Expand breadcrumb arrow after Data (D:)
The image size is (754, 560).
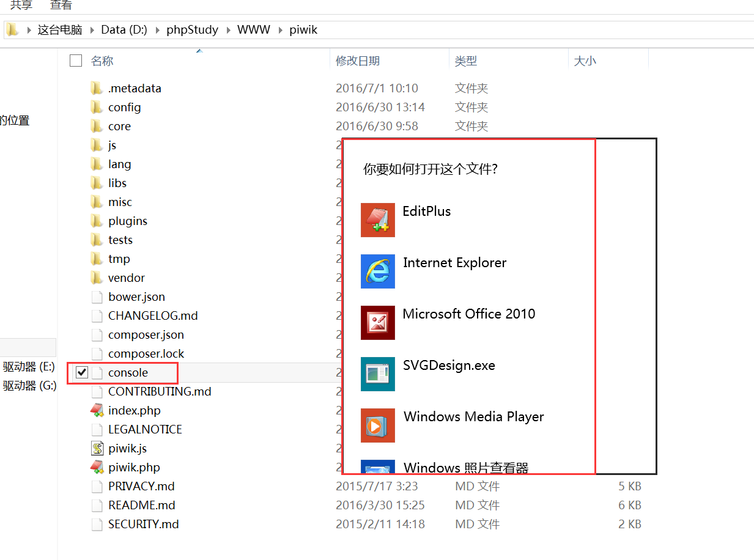click(x=158, y=30)
